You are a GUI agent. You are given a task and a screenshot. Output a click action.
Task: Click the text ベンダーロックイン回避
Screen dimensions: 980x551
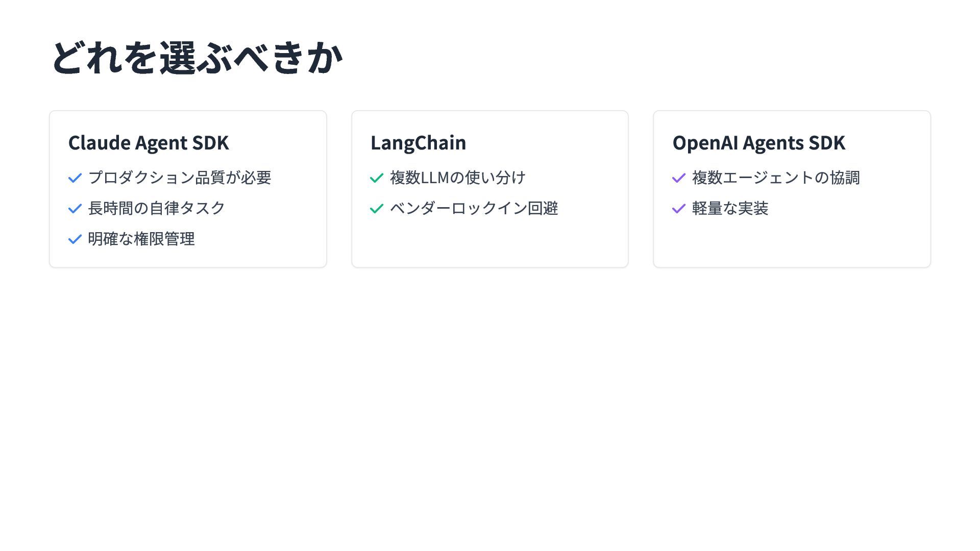[474, 208]
